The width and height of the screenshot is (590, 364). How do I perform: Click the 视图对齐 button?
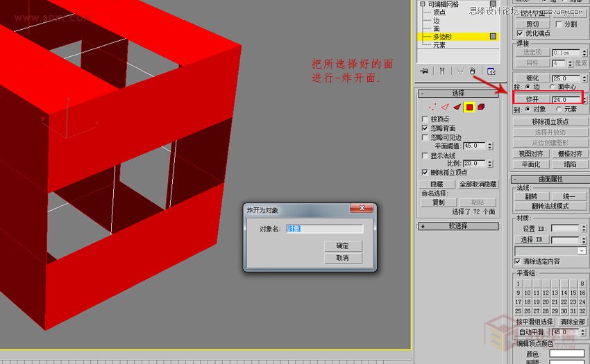coord(531,154)
